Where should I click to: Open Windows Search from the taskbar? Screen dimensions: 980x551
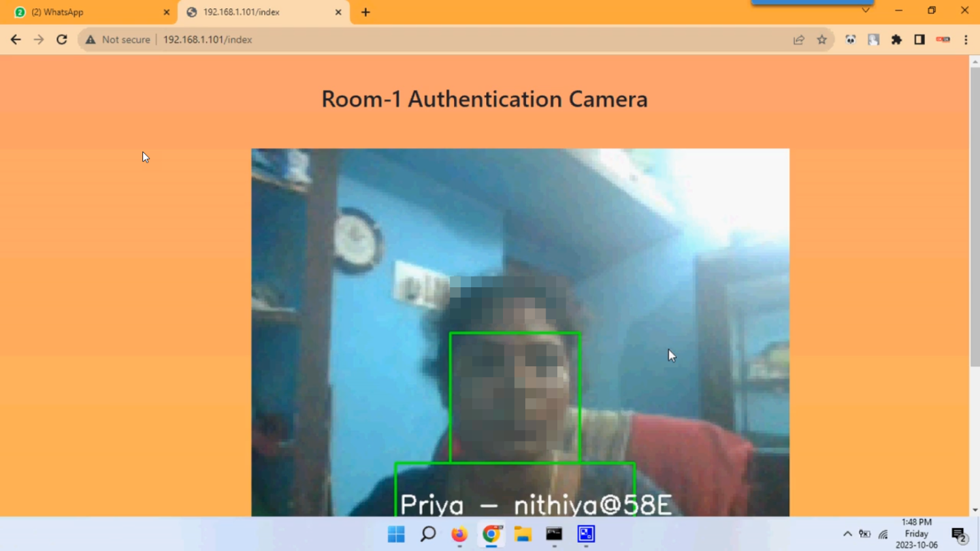(427, 534)
